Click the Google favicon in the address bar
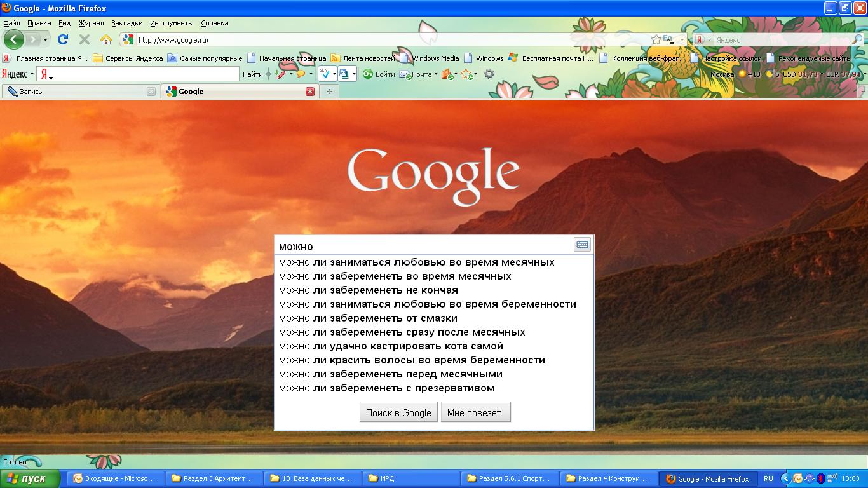 click(128, 39)
